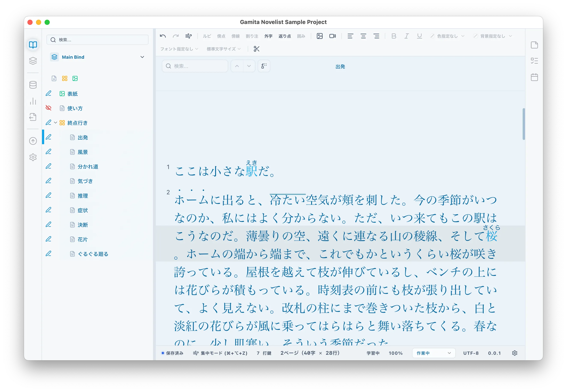Screen dimensions: 567x392
Task: Click the editor 検索 search field
Action: click(195, 66)
